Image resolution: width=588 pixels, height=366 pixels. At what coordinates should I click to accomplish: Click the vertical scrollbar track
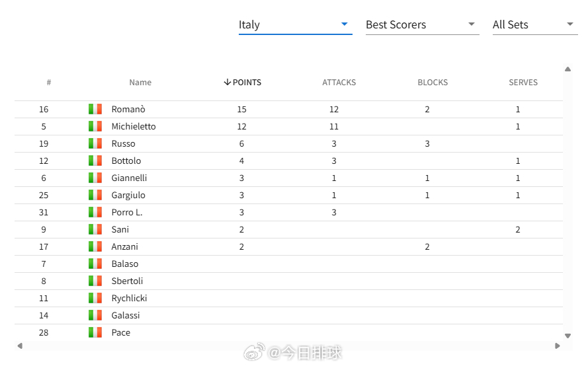567,202
